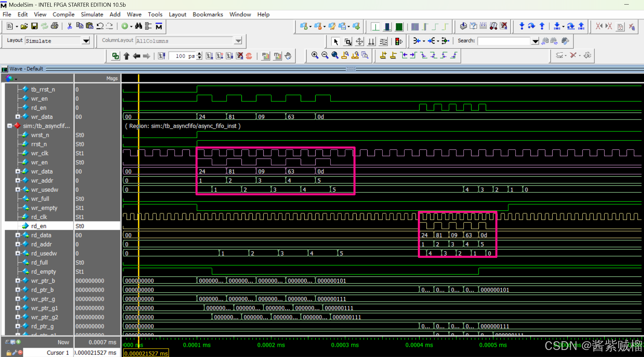The image size is (644, 357).
Task: Select the rd_en signal row
Action: tap(39, 226)
